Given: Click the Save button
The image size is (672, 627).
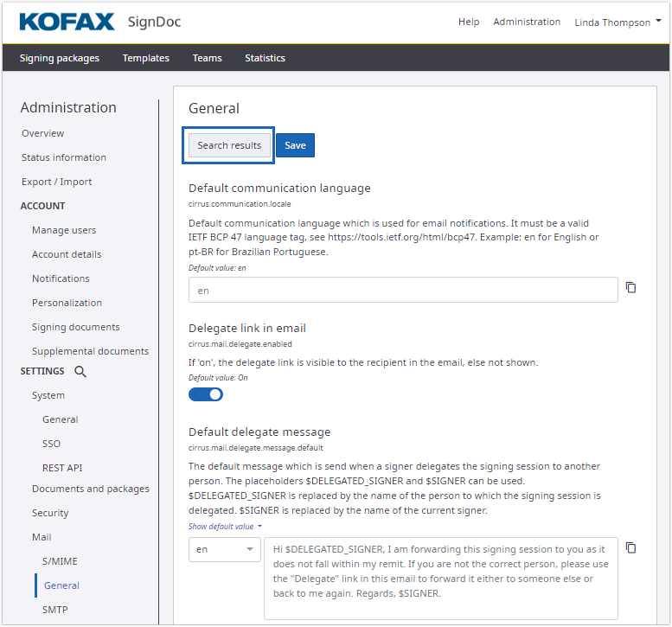Looking at the screenshot, I should click(x=295, y=145).
